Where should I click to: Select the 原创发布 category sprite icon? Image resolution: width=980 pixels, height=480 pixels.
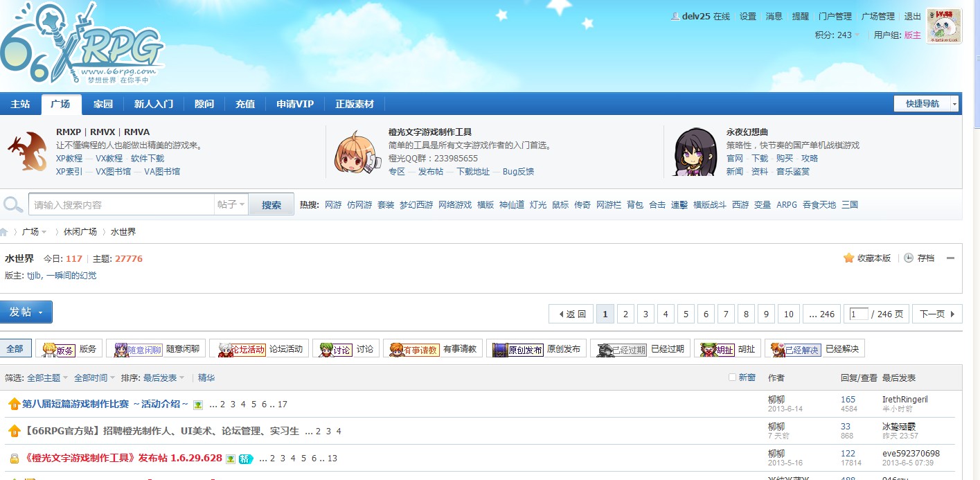pos(517,349)
